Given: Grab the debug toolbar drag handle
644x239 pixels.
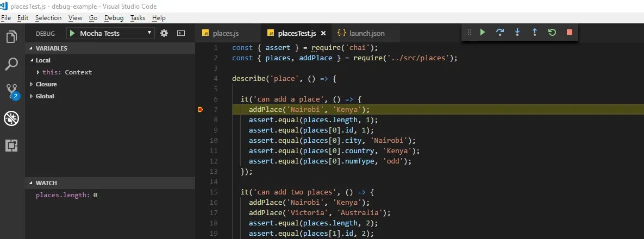Looking at the screenshot, I should tap(470, 32).
